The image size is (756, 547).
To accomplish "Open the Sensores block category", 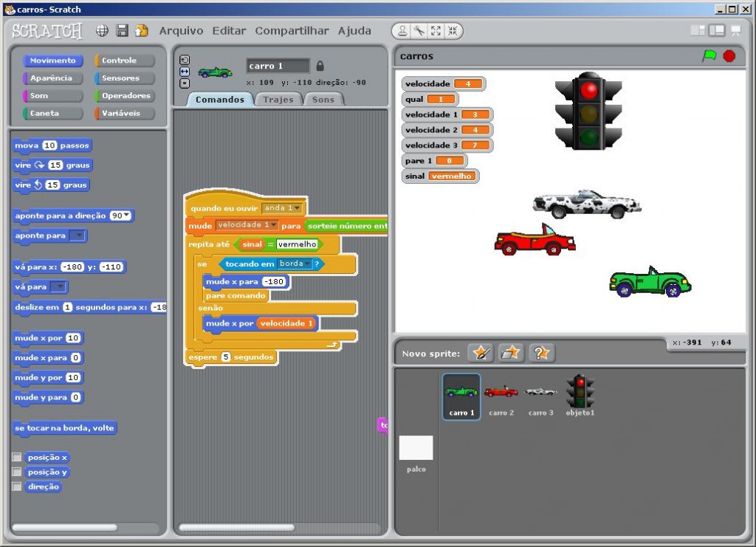I will [124, 78].
